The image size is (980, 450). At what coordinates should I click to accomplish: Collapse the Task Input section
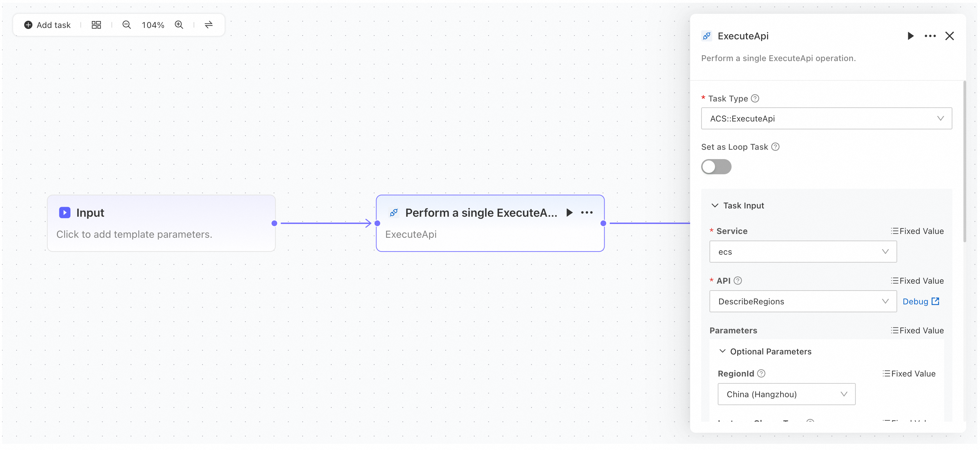click(737, 206)
